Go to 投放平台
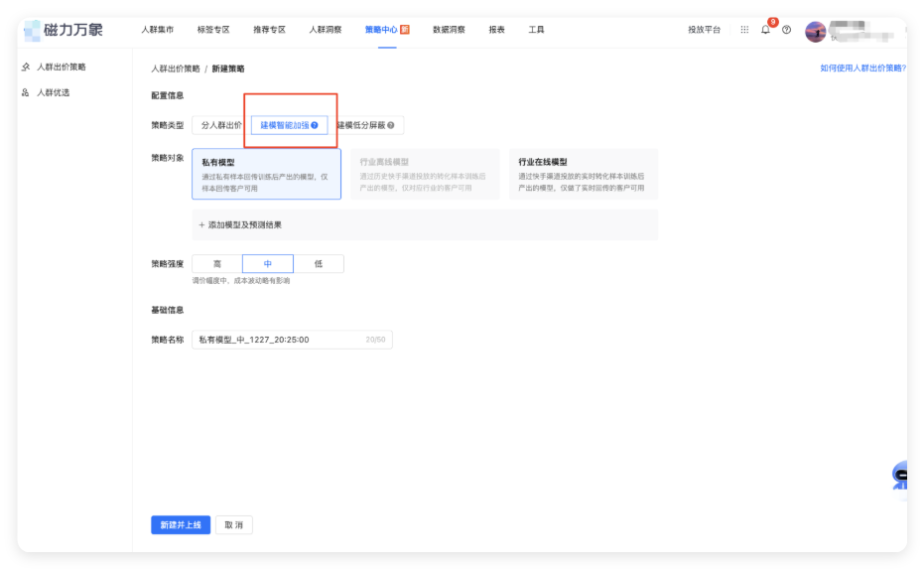The height and width of the screenshot is (569, 924). pos(705,30)
